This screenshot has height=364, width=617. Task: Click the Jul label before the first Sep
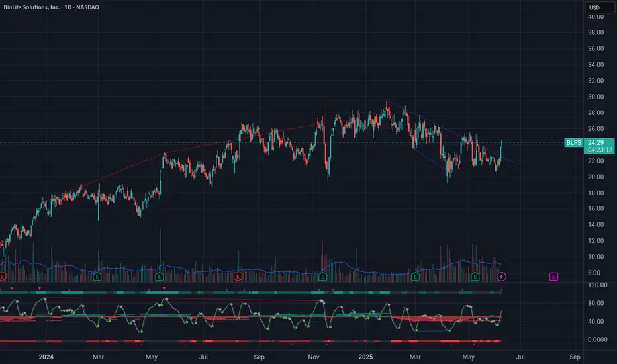(x=203, y=357)
